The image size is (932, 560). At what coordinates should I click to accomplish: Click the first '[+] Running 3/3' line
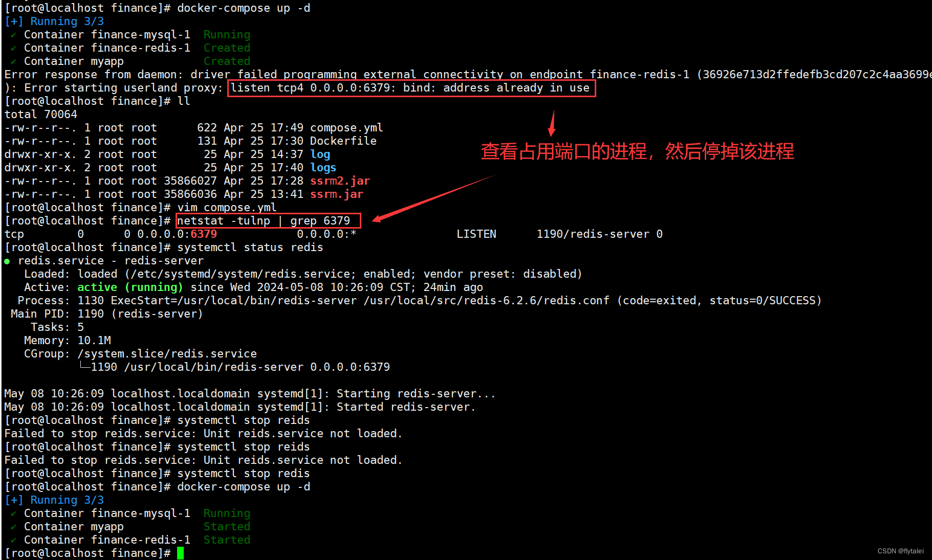(54, 21)
